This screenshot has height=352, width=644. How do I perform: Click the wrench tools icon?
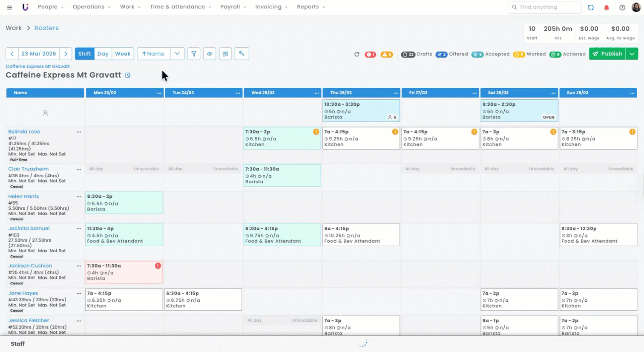(241, 54)
